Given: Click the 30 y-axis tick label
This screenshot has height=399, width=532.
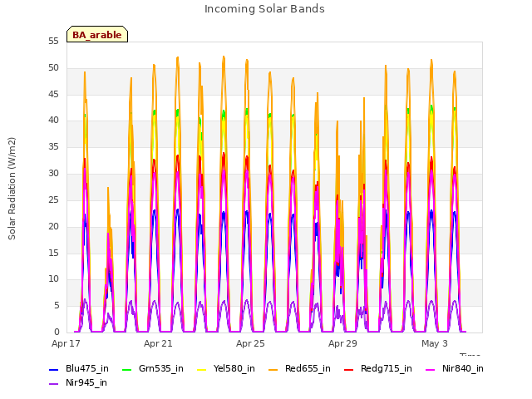Looking at the screenshot, I should point(53,174).
